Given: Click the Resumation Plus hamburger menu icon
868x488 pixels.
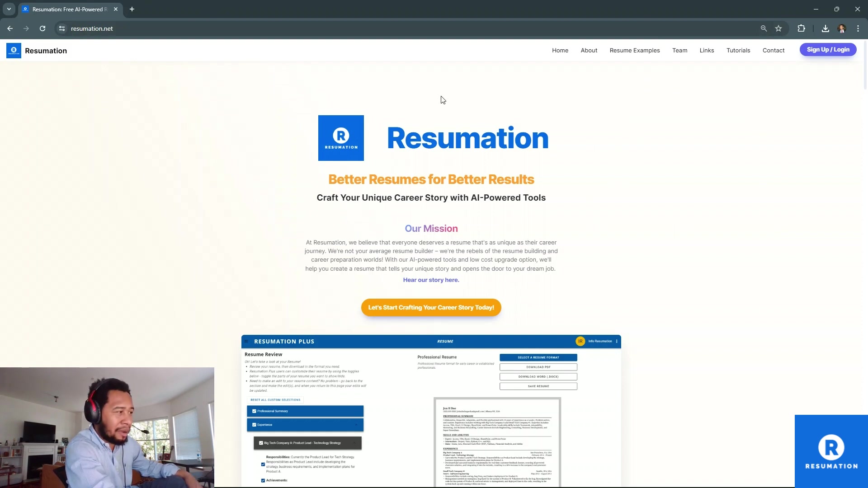Looking at the screenshot, I should point(246,342).
